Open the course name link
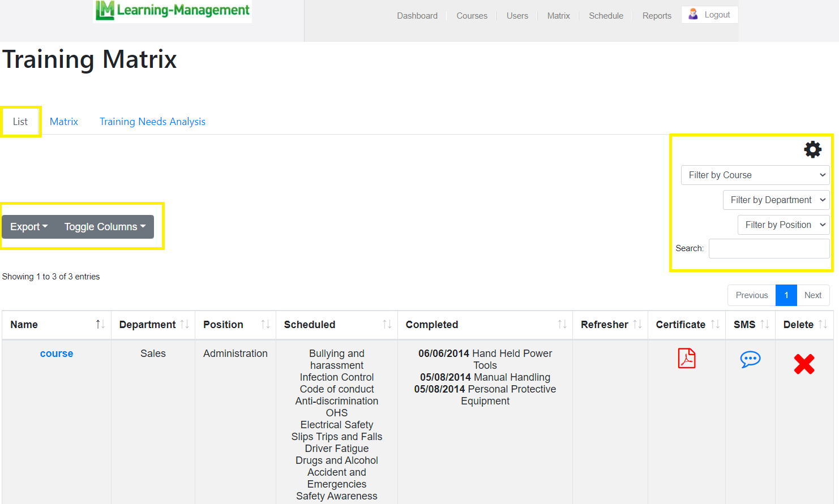 (x=57, y=354)
